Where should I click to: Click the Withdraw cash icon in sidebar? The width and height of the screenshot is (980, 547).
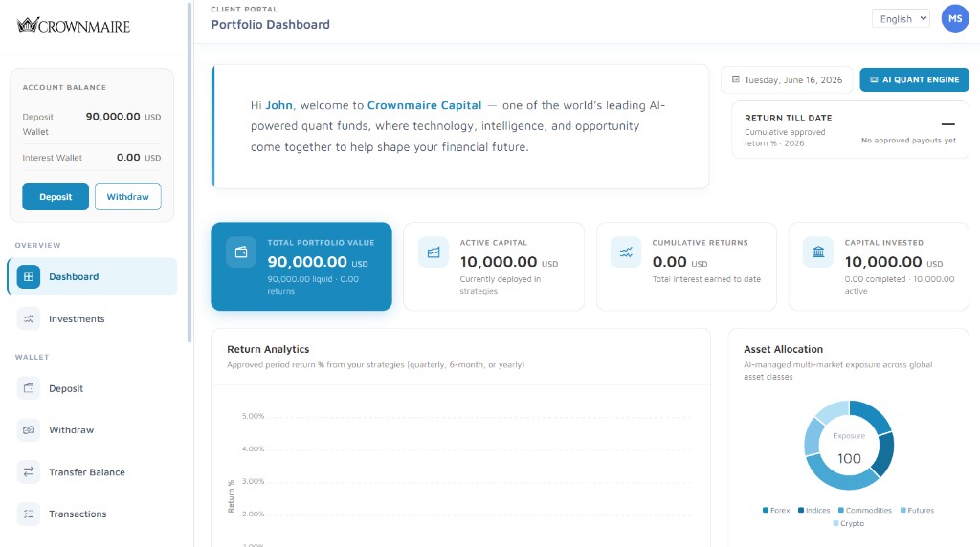point(29,429)
